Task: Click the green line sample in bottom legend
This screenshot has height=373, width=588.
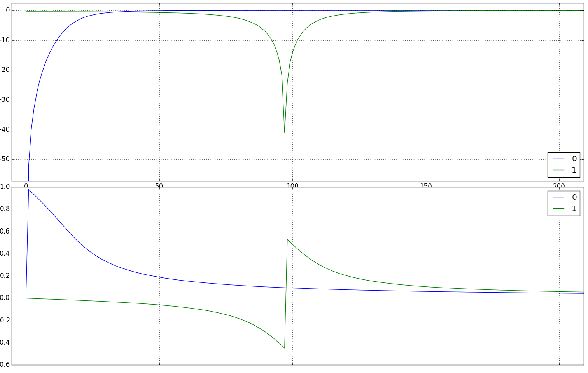Action: pos(558,209)
